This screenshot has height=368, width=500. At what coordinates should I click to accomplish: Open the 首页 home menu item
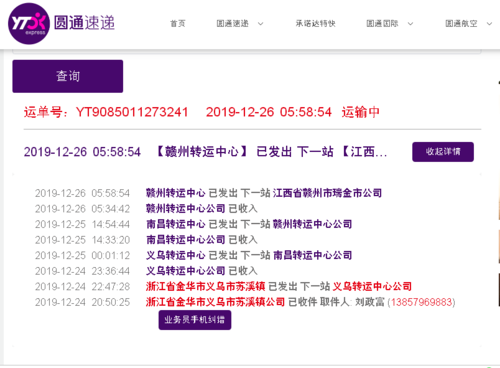(178, 23)
